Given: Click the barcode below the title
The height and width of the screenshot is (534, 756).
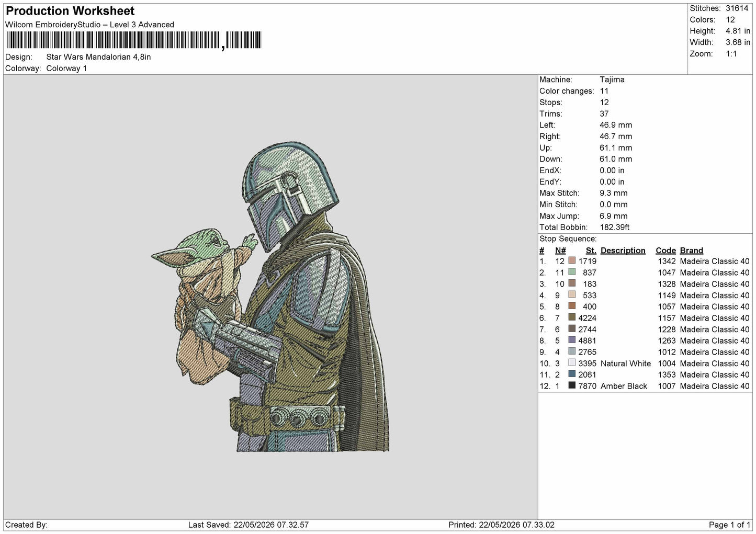Looking at the screenshot, I should coord(133,40).
